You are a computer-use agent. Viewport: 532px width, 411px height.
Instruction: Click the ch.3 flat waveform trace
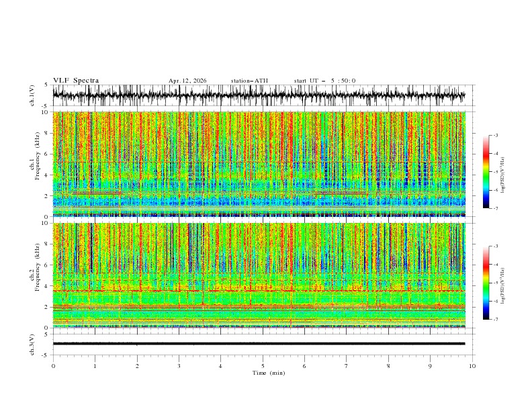click(x=259, y=344)
